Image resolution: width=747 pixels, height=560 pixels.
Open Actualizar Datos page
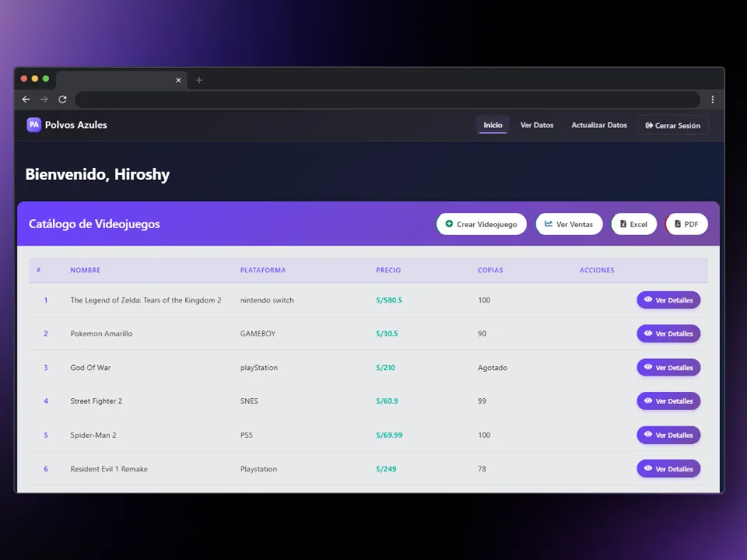click(598, 125)
